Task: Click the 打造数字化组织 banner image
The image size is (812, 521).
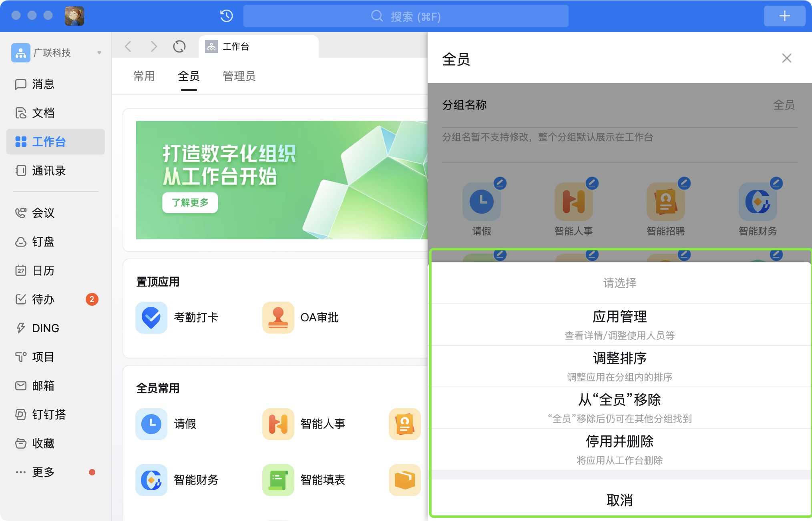Action: [282, 180]
